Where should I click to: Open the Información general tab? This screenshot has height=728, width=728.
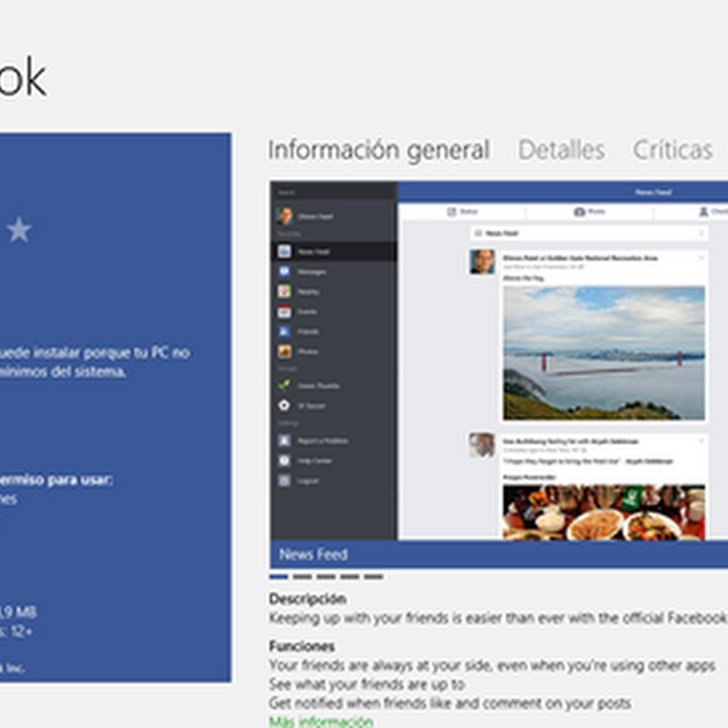[x=379, y=150]
